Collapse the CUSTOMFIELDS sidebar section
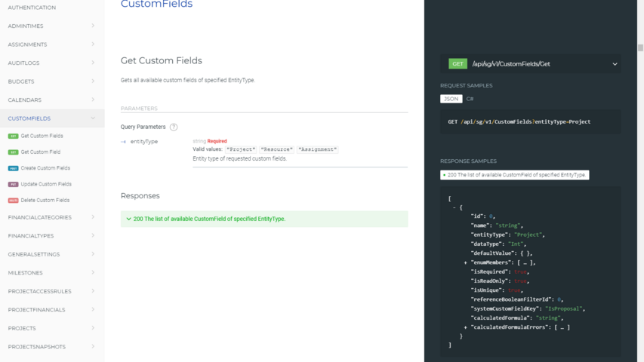The image size is (644, 362). click(93, 118)
